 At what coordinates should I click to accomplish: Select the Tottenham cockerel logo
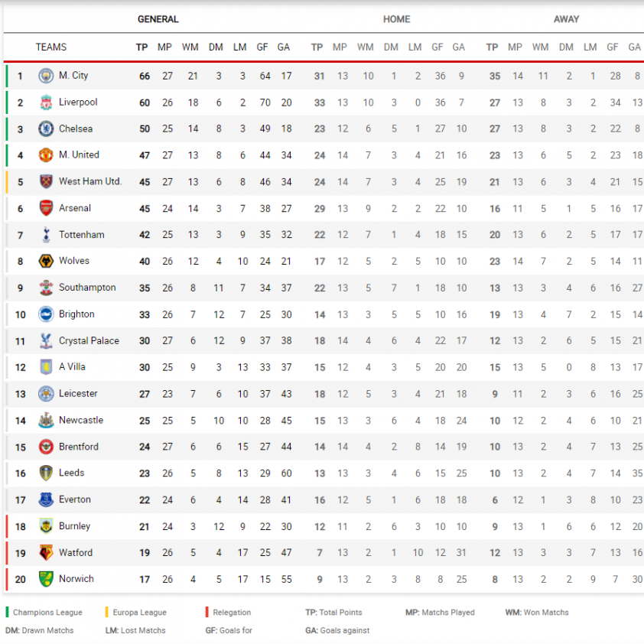pos(46,235)
